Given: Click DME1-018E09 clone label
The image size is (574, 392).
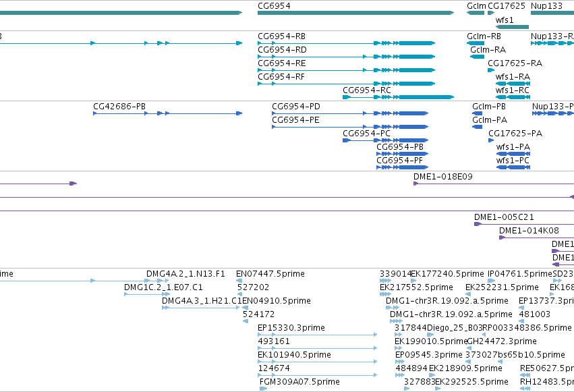Looking at the screenshot, I should pos(443,177).
